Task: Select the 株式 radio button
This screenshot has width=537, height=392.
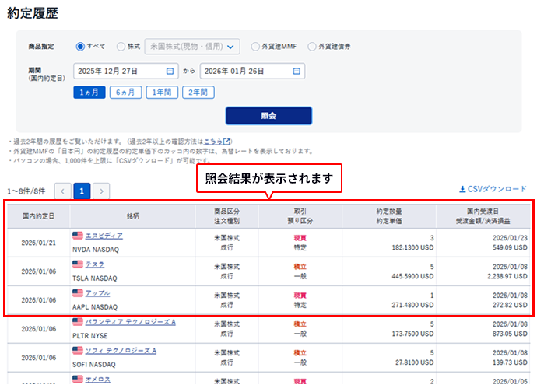Action: pos(120,47)
